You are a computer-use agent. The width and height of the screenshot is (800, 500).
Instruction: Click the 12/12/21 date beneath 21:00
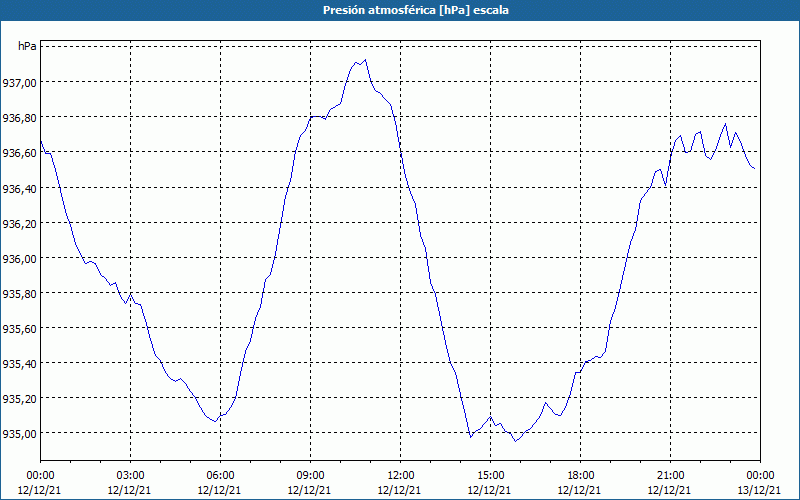670,490
